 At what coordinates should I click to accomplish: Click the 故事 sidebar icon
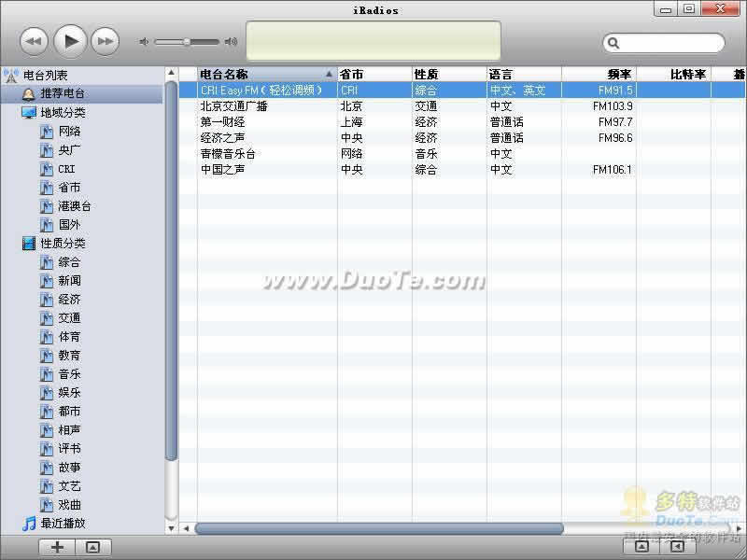pyautogui.click(x=46, y=468)
